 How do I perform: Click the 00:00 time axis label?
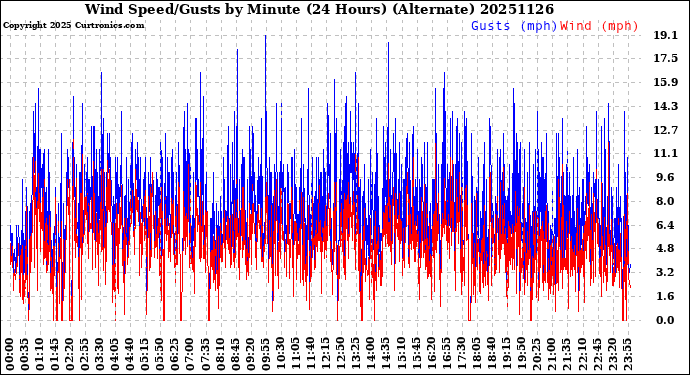pos(10,354)
